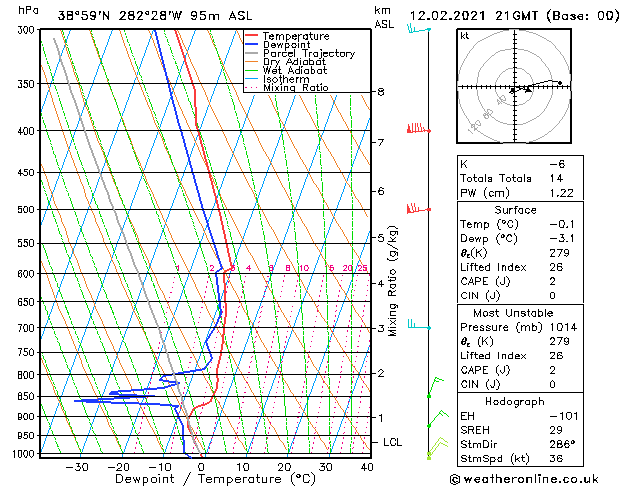Click the surface Dewp value -3.1
Screen dimensions: 629x486
pos(562,239)
